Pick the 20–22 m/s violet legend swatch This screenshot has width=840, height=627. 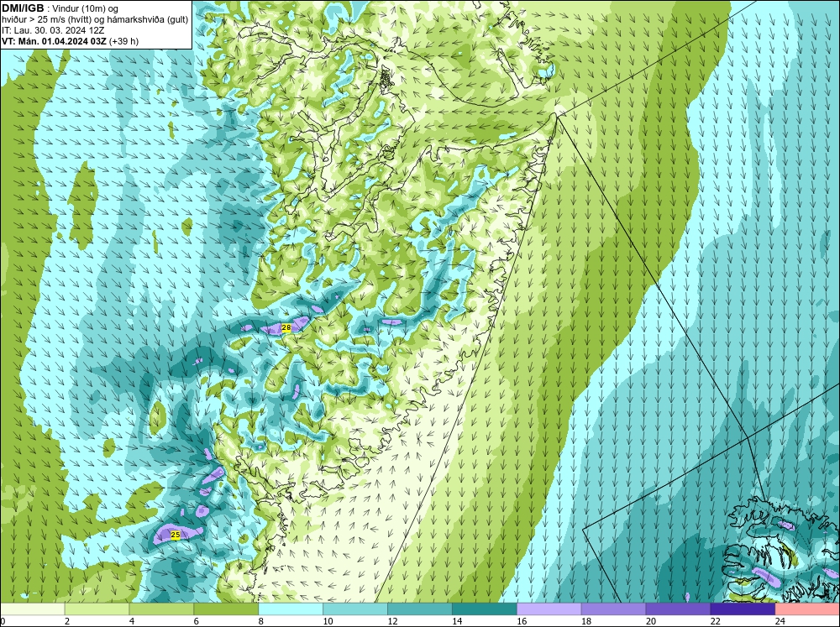678,609
